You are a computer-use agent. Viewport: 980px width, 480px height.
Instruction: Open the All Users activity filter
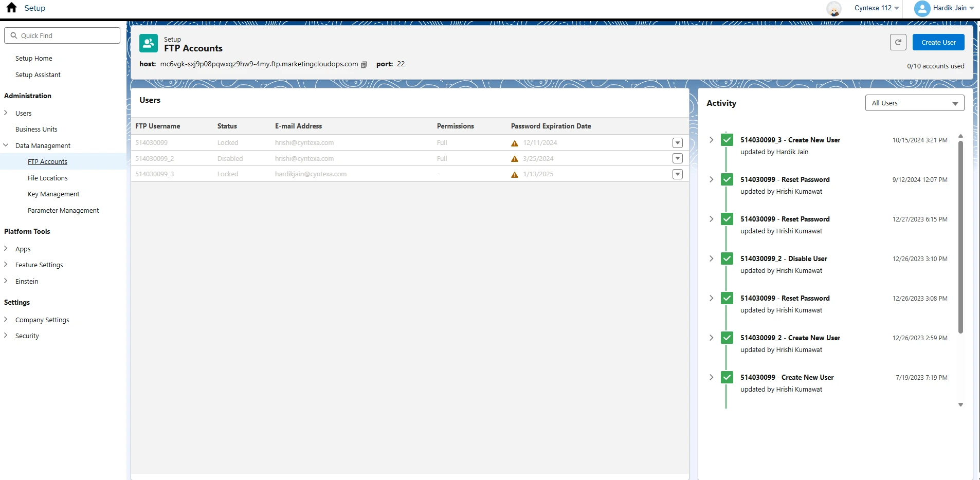tap(914, 103)
